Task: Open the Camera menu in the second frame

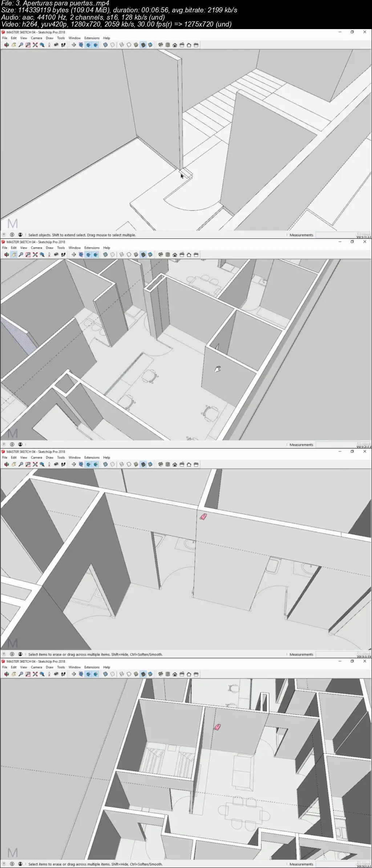Action: pyautogui.click(x=36, y=248)
